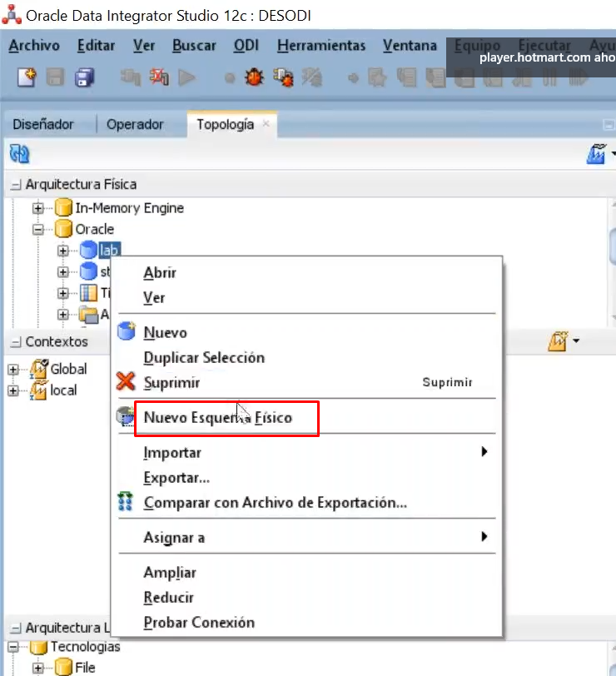The image size is (616, 676).
Task: Close the Topología tab
Action: click(266, 124)
